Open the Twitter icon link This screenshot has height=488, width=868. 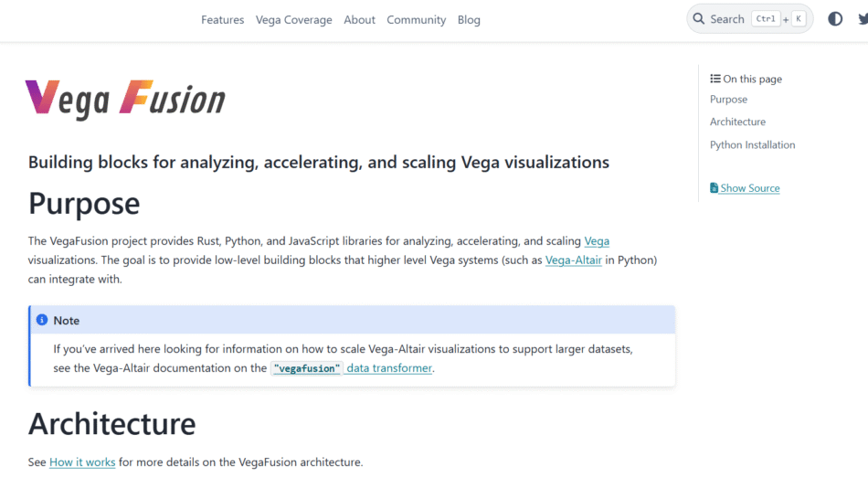click(x=863, y=19)
